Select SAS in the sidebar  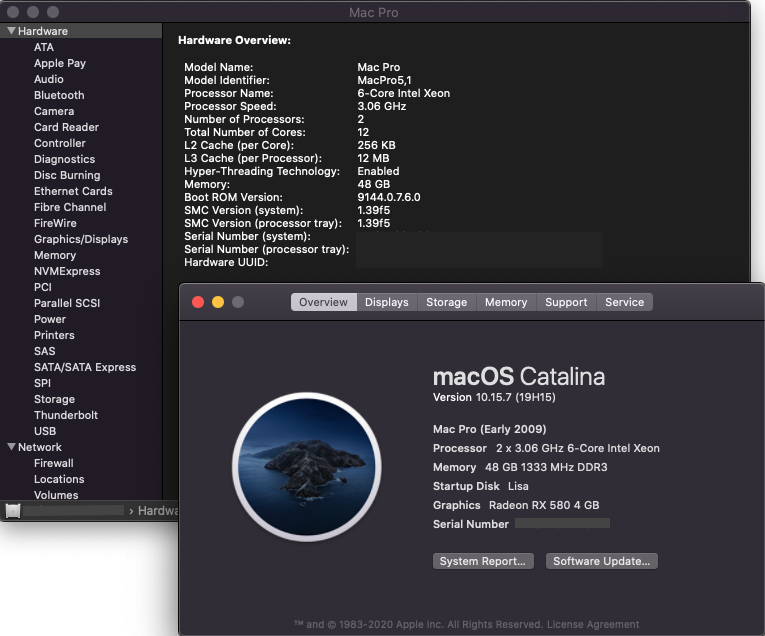(44, 351)
